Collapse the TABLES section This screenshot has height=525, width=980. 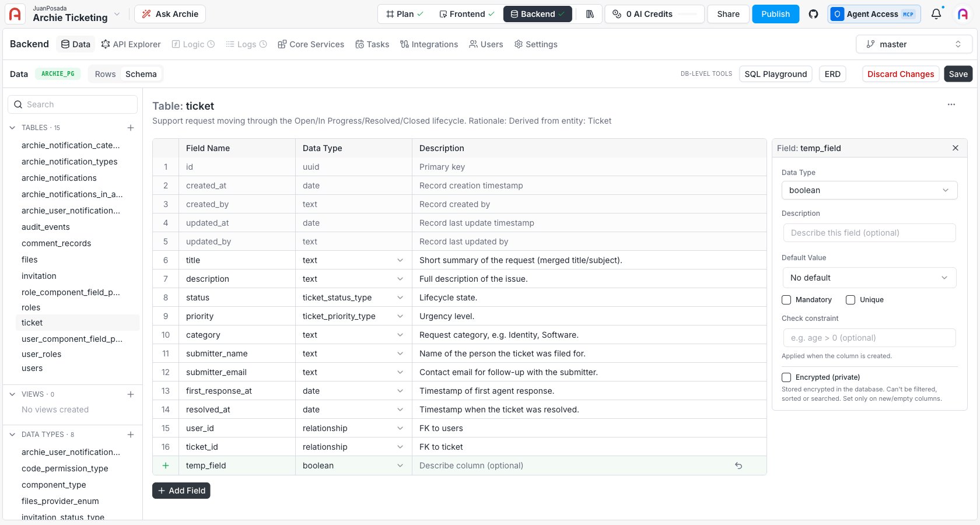coord(12,128)
